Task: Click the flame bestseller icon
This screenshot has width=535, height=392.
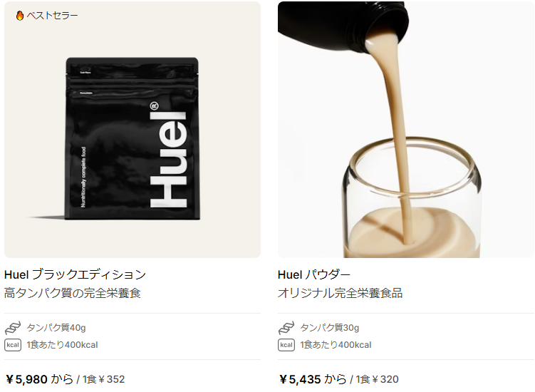Action: tap(20, 16)
